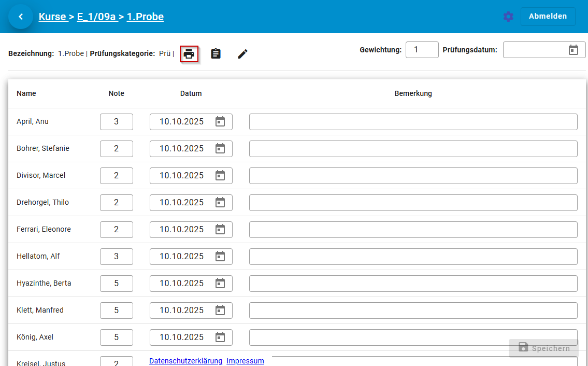Click the Abmelden button

point(548,17)
